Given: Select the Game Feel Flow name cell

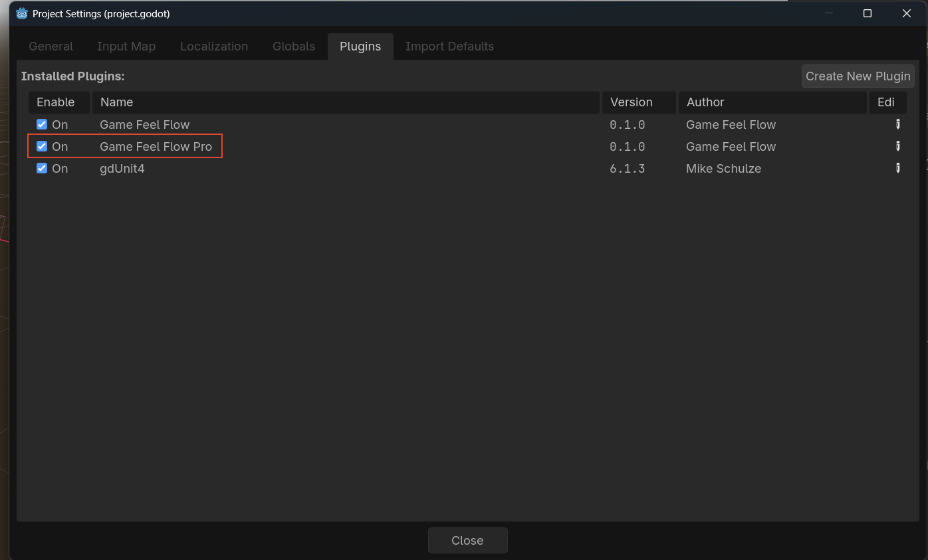Looking at the screenshot, I should [145, 124].
